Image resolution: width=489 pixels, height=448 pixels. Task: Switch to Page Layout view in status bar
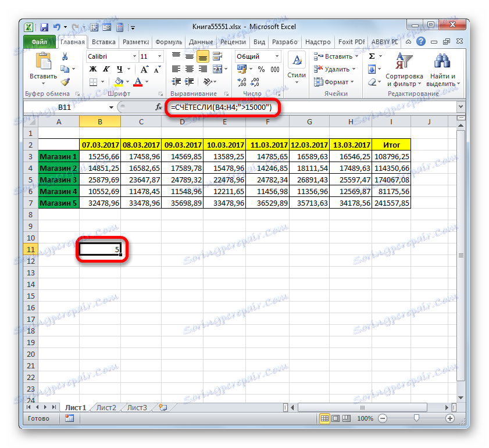click(x=335, y=418)
